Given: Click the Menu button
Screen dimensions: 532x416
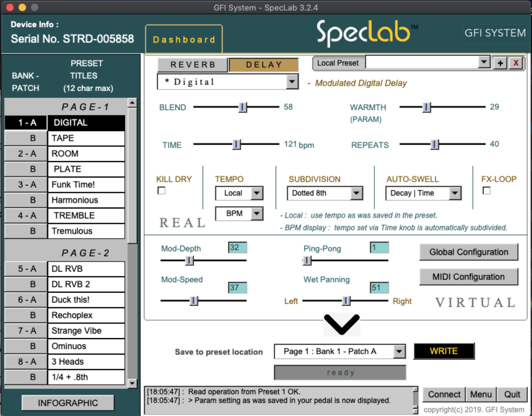Looking at the screenshot, I should 481,394.
